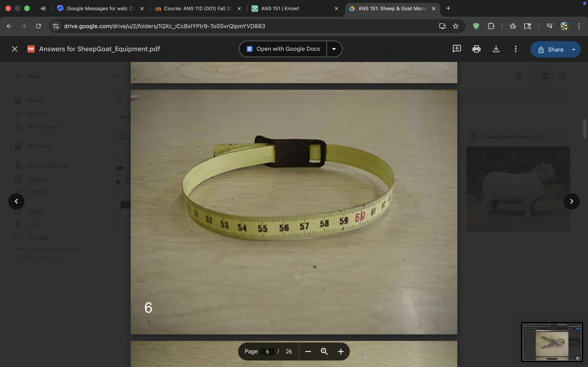Screen dimensions: 588x367
Task: Switch to the ANS 151 | Knowt tab
Action: click(x=280, y=9)
